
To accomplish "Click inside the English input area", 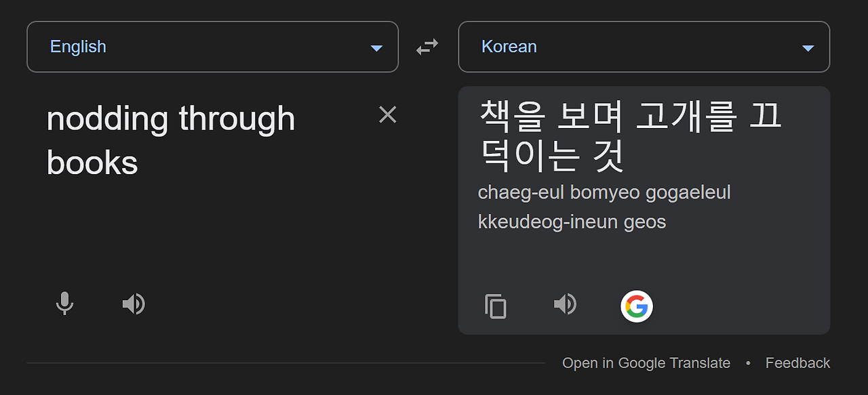I will [203, 217].
